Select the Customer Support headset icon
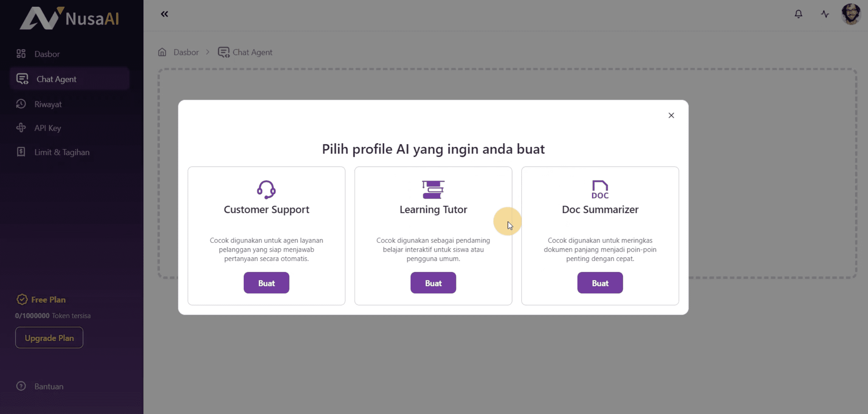 [x=266, y=189]
